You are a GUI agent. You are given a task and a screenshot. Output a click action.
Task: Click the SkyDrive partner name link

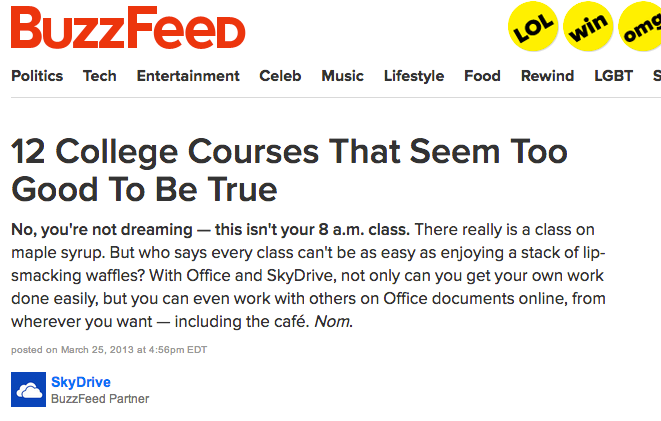point(81,382)
